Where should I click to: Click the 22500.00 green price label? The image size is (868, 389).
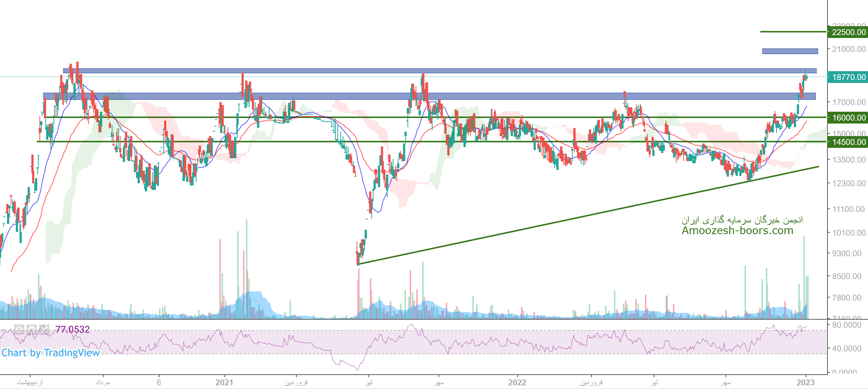coord(848,32)
